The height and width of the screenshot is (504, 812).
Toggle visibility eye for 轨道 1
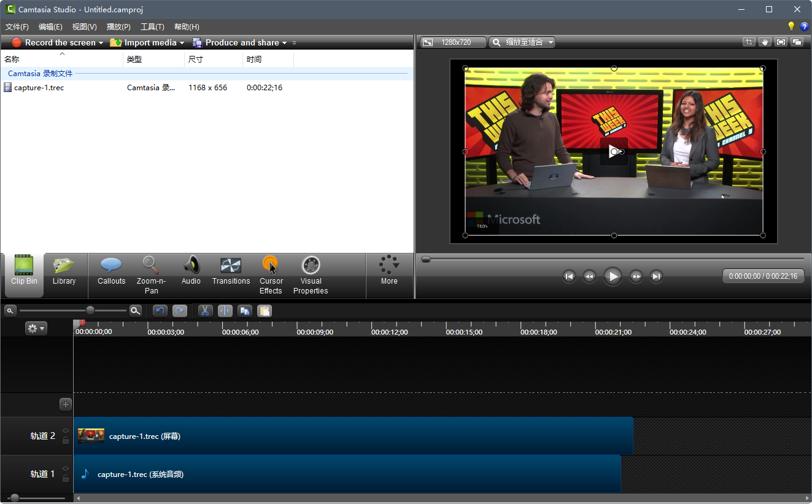[x=66, y=469]
